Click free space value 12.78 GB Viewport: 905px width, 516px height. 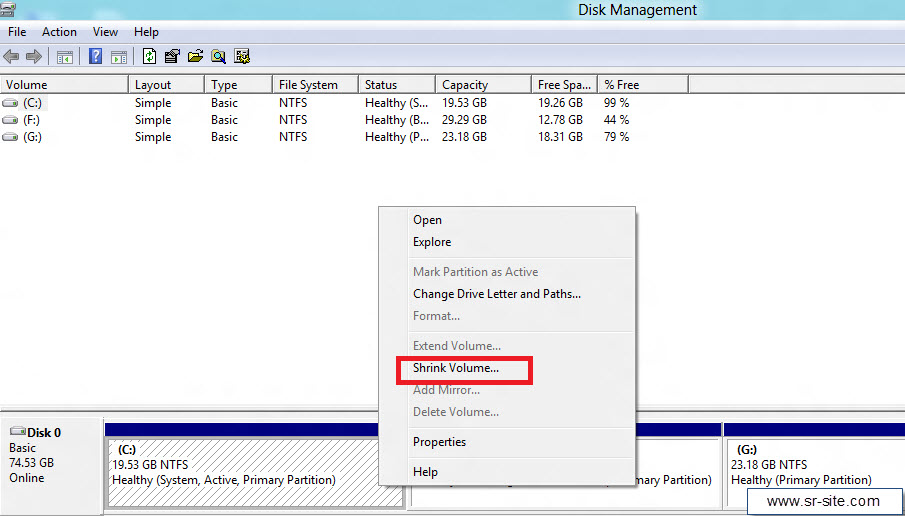[560, 120]
